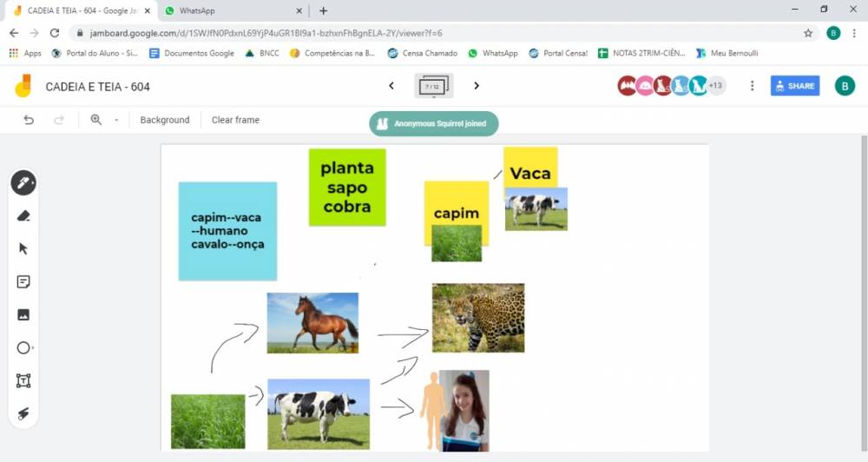The image size is (868, 462).
Task: Select the Eraser tool
Action: 23,216
